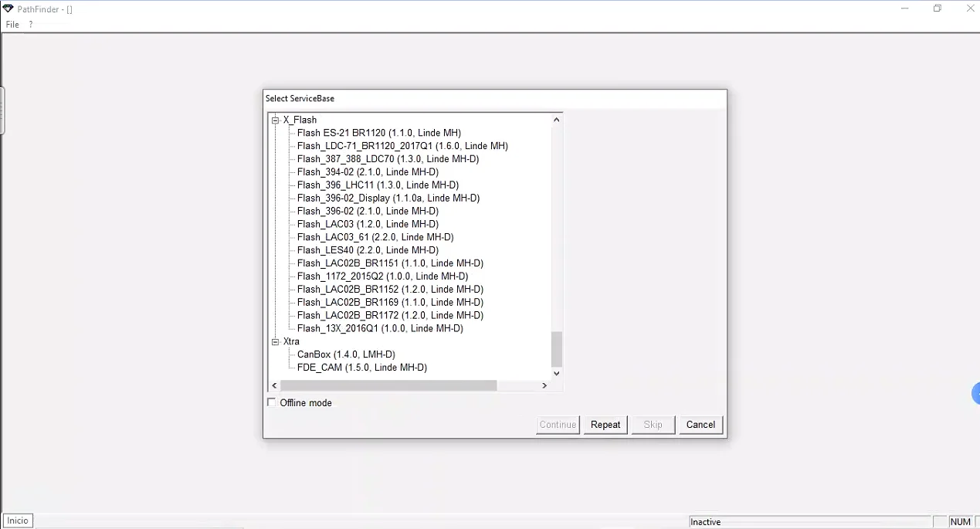Select Flash ES-21 BR1120 (1.1.0, Linde MH)
980x529 pixels.
[378, 133]
